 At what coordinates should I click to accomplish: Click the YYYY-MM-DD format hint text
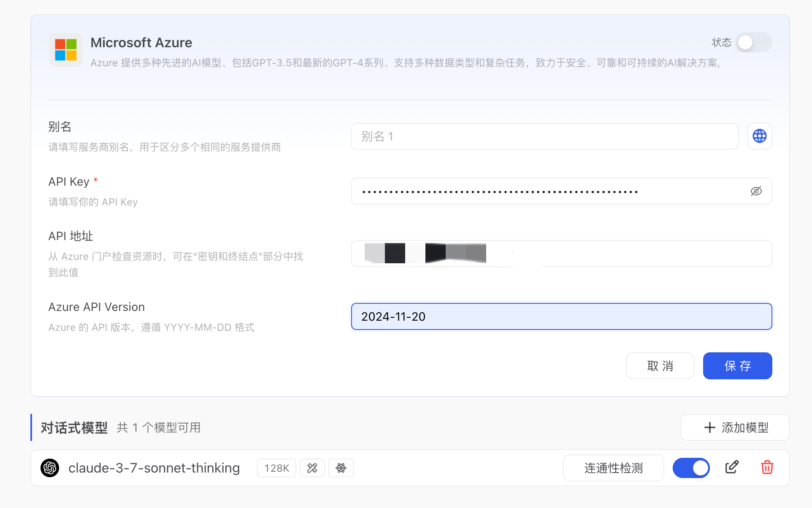click(x=151, y=327)
